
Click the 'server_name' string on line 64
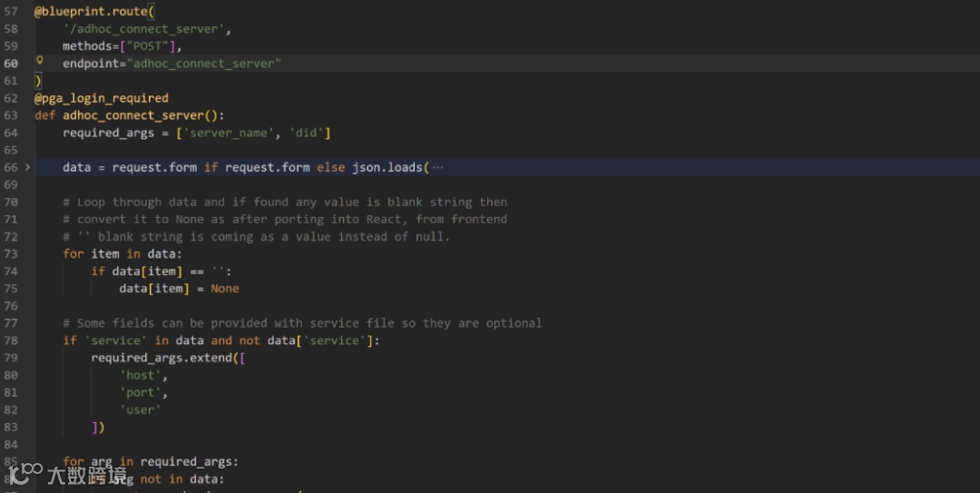tap(228, 133)
